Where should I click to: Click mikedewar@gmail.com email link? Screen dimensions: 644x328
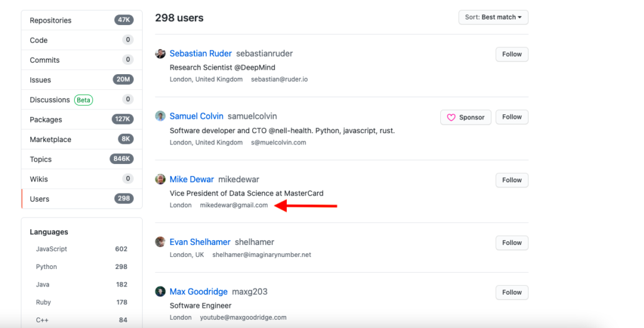[x=234, y=205]
